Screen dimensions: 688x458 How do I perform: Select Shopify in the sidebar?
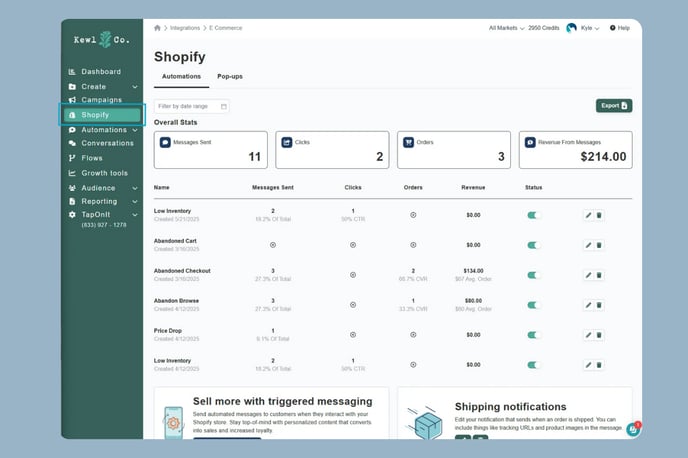tap(102, 115)
